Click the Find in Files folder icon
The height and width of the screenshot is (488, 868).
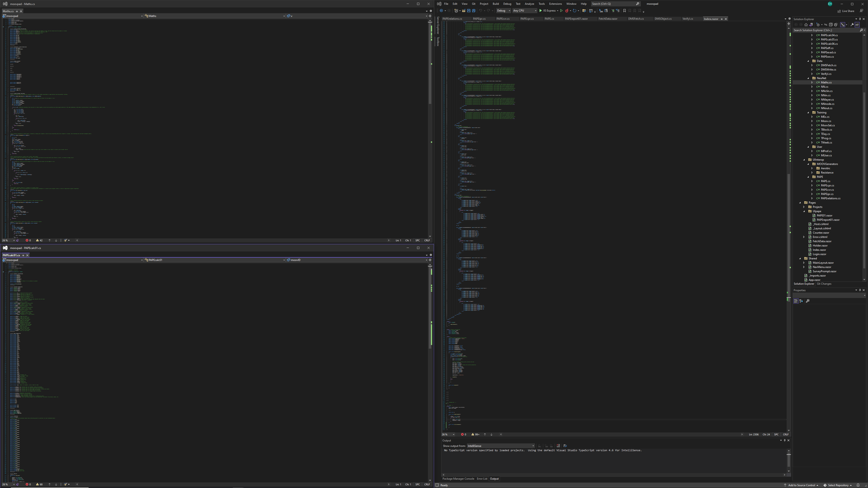584,11
